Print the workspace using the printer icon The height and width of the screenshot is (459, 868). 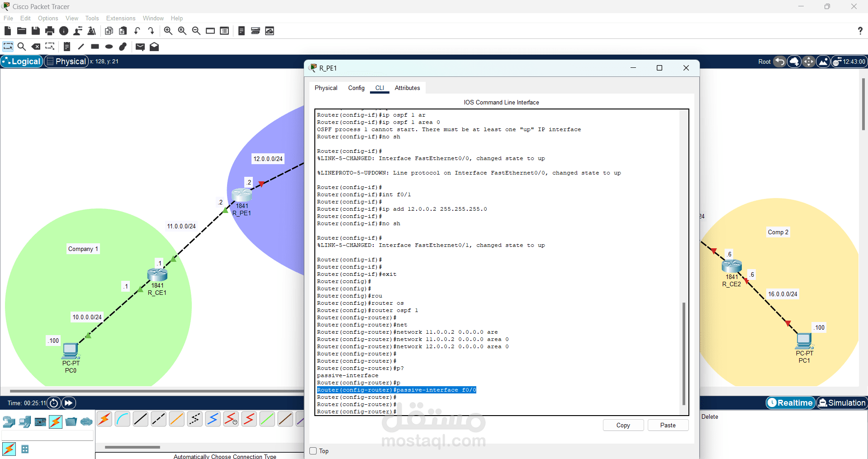click(x=50, y=31)
